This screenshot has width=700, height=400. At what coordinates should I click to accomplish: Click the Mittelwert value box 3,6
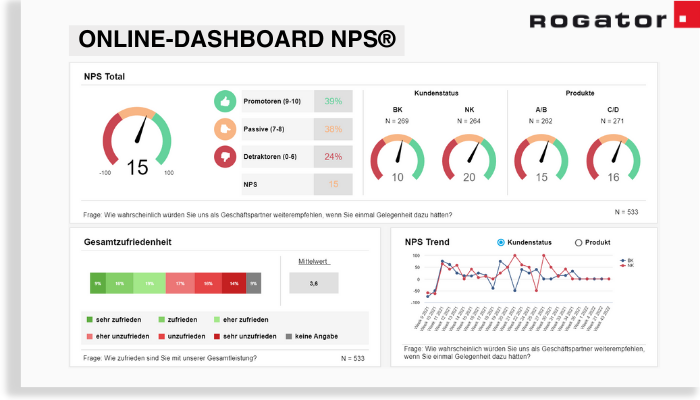(314, 283)
